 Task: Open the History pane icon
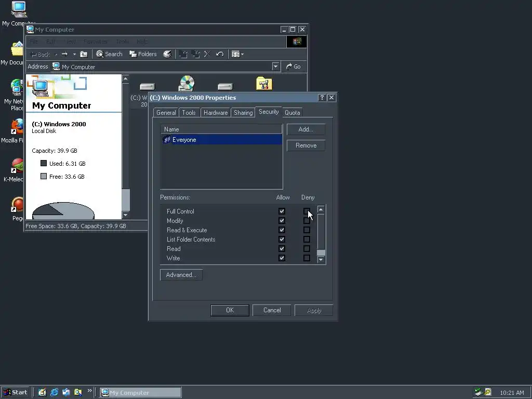[x=167, y=54]
